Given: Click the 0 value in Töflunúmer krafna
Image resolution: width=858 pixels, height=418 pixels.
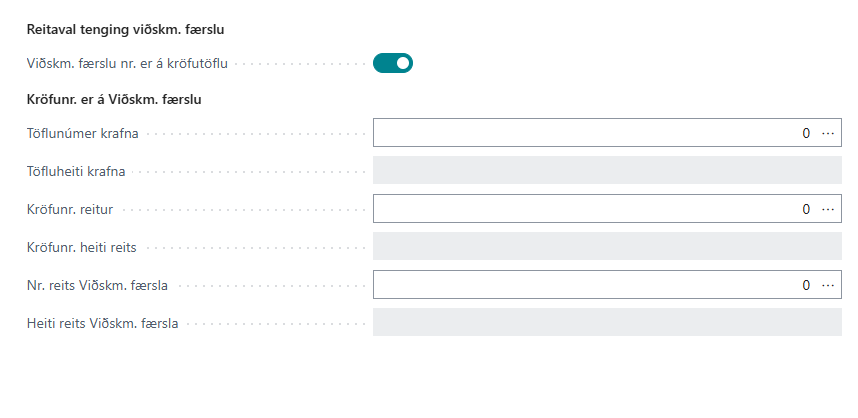Looking at the screenshot, I should click(806, 133).
